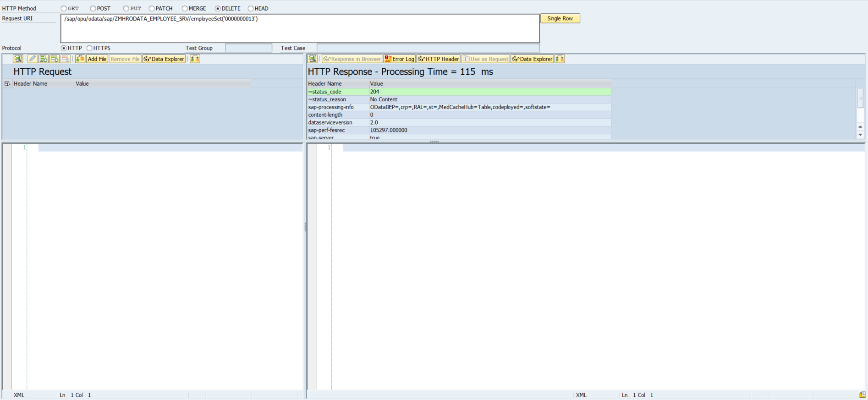
Task: Click the response headers scroll up arrow
Action: [x=860, y=126]
